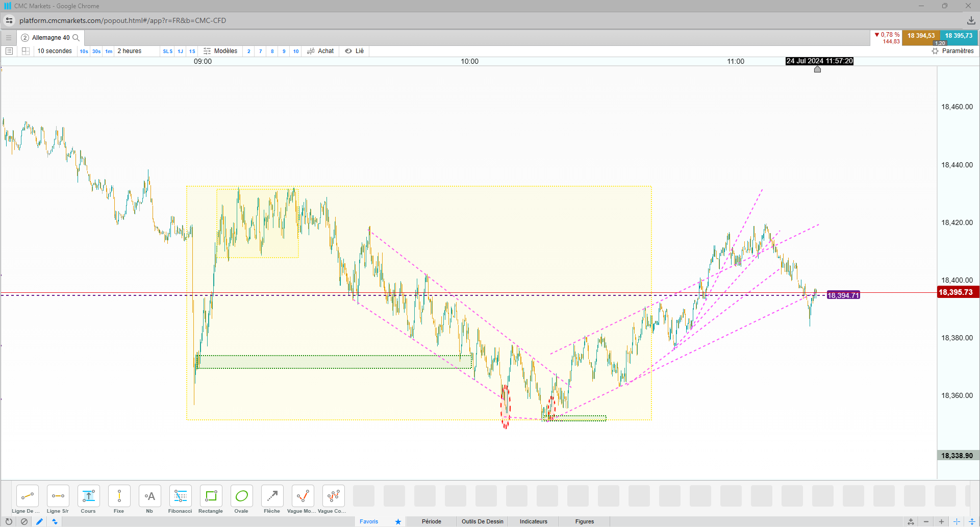980x527 pixels.
Task: Choose the Flèche arrow tool
Action: [272, 499]
